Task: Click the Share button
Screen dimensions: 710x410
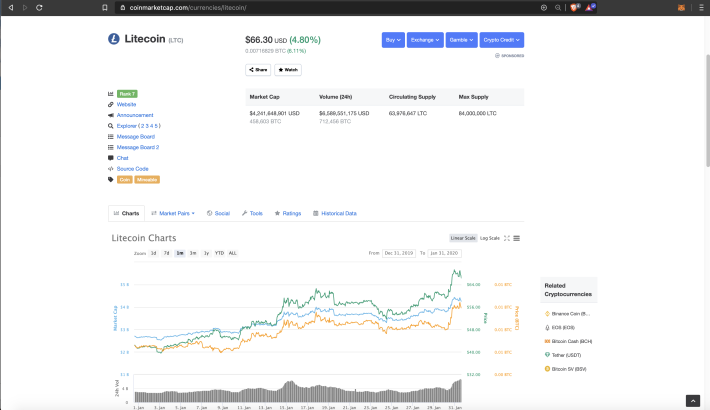Action: pos(258,70)
